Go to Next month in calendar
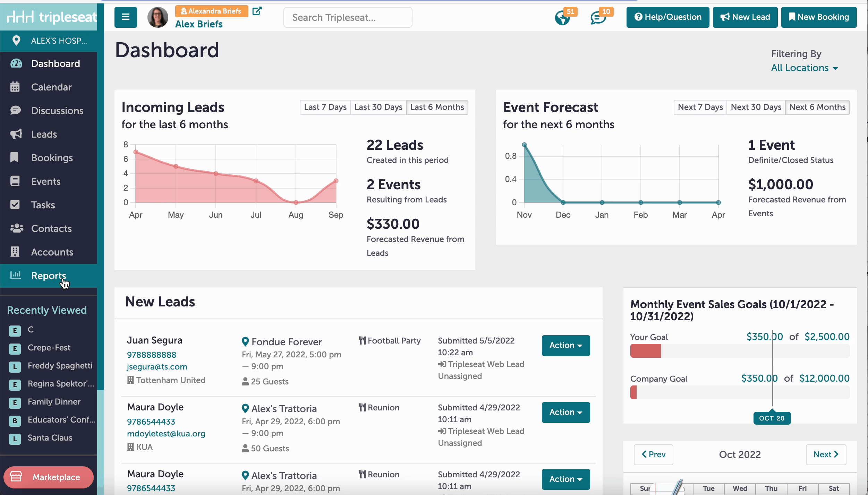Viewport: 868px width, 495px height. 826,454
